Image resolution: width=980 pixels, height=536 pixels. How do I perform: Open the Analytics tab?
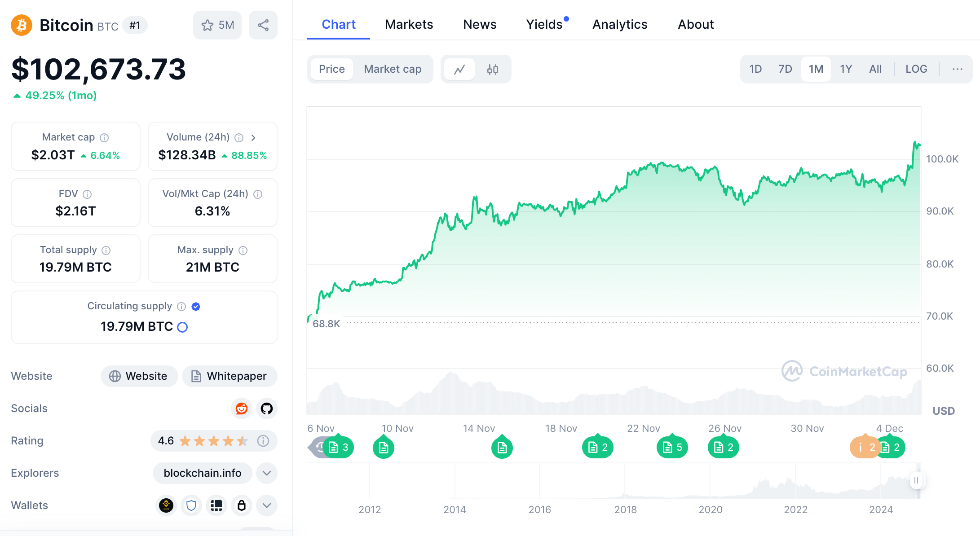tap(620, 24)
